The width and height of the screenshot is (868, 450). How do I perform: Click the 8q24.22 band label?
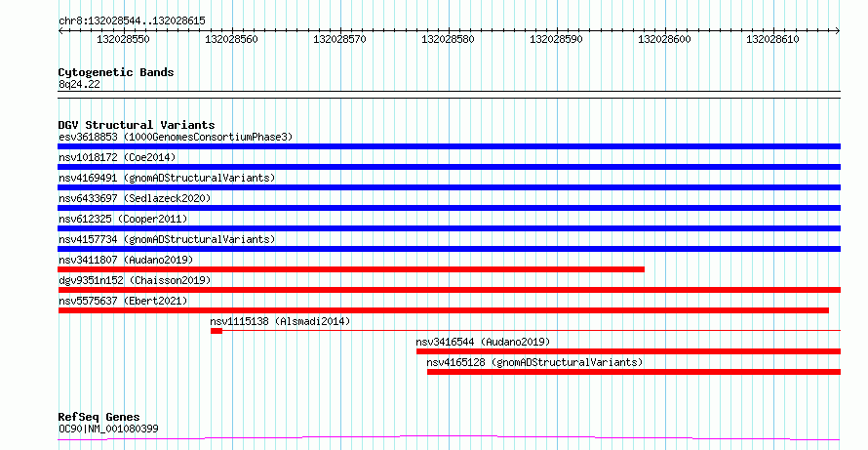(79, 84)
